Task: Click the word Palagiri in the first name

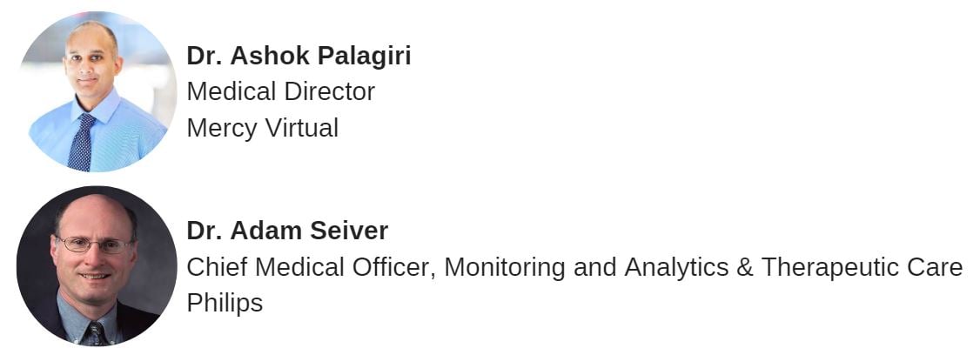Action: (x=364, y=56)
